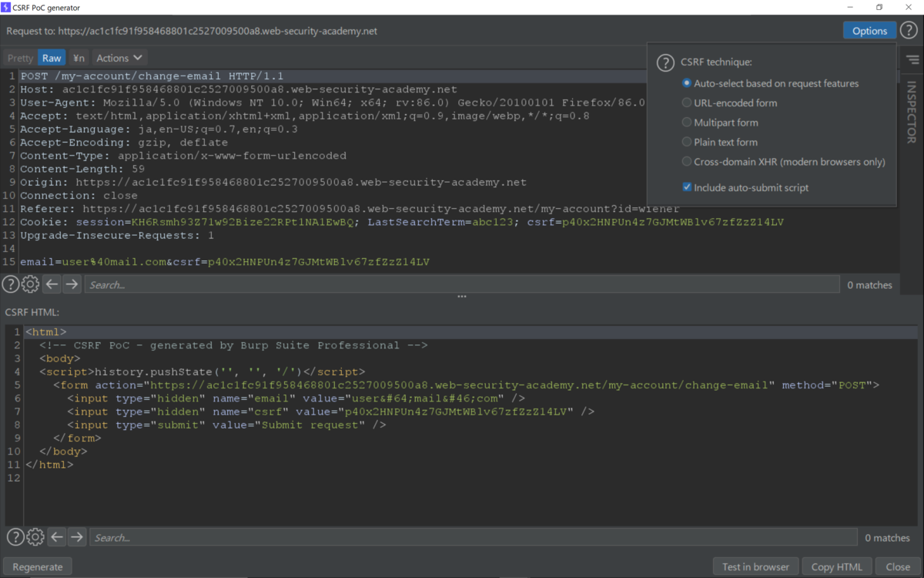Click the User-Agent header line

[x=333, y=102]
